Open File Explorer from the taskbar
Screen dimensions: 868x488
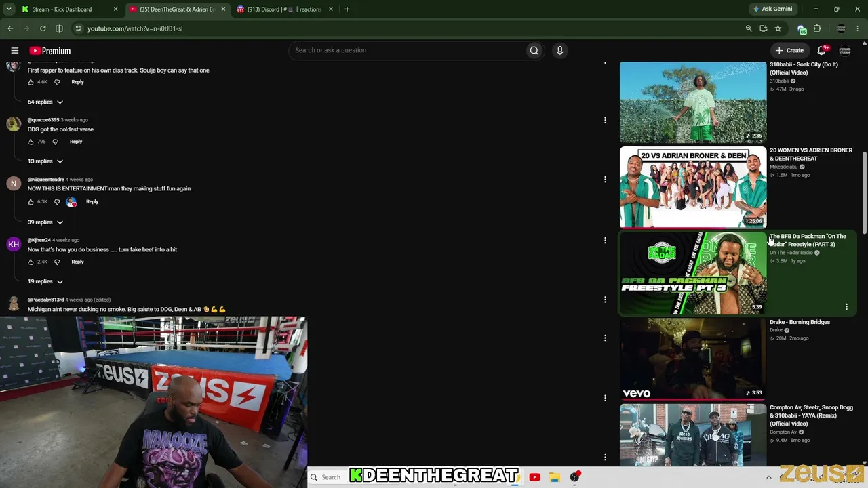point(554,477)
